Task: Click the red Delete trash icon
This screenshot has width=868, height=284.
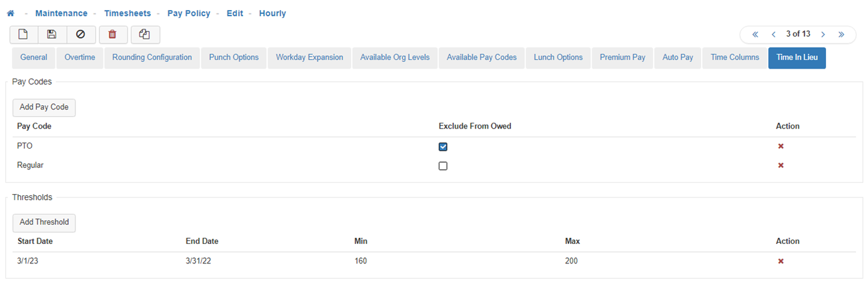Action: pos(113,35)
